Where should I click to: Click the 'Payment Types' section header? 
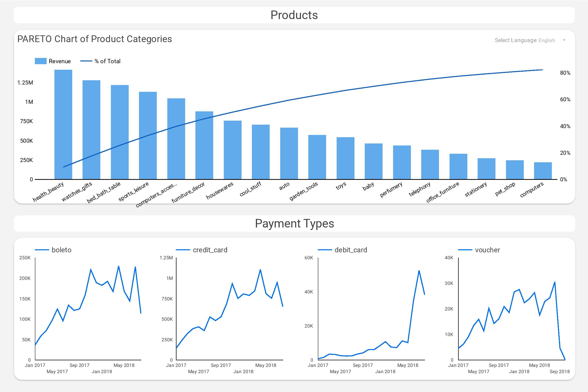(x=295, y=224)
